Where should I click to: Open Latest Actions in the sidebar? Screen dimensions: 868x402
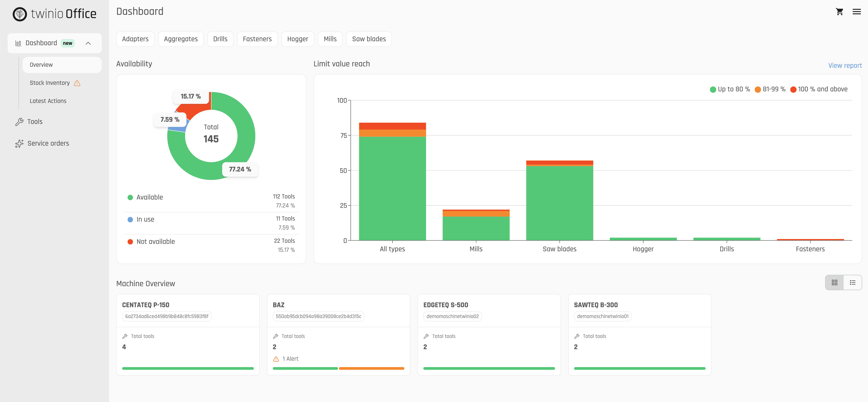pos(48,101)
